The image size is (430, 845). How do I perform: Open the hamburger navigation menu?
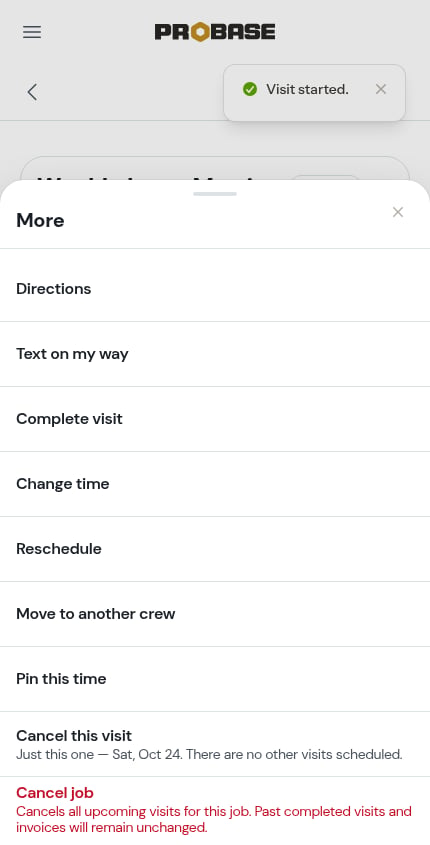pos(32,32)
